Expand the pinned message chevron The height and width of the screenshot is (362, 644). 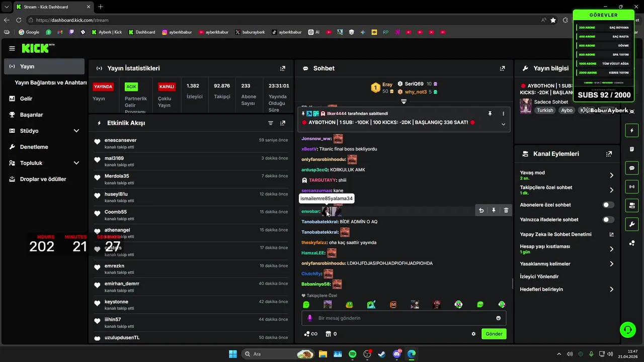click(504, 124)
